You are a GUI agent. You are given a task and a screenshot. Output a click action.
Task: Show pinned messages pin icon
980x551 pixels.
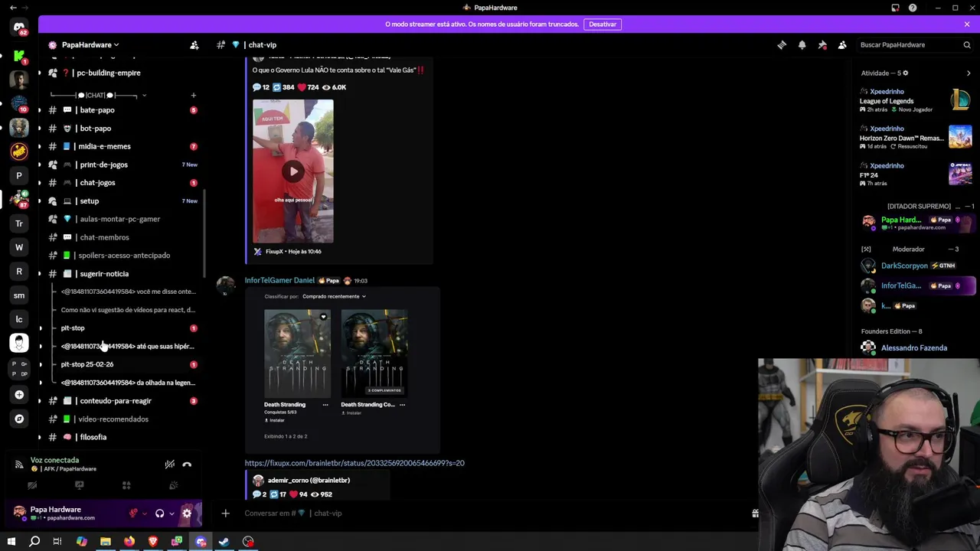[x=822, y=45]
